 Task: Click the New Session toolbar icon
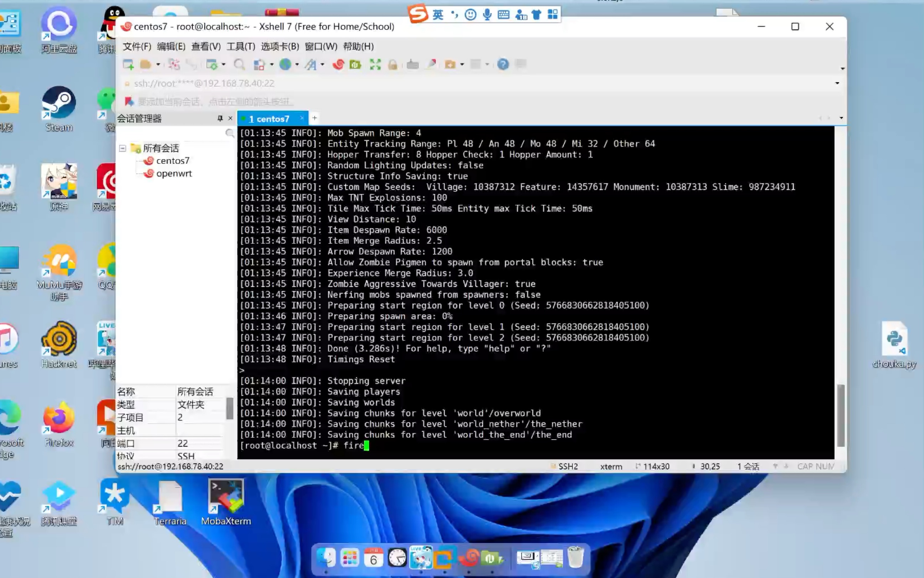click(128, 65)
